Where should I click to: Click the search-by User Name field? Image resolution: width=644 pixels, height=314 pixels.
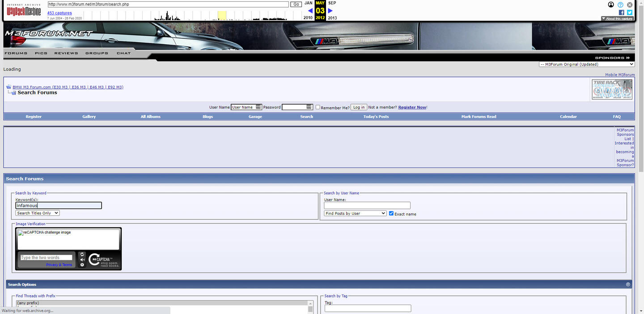[367, 205]
